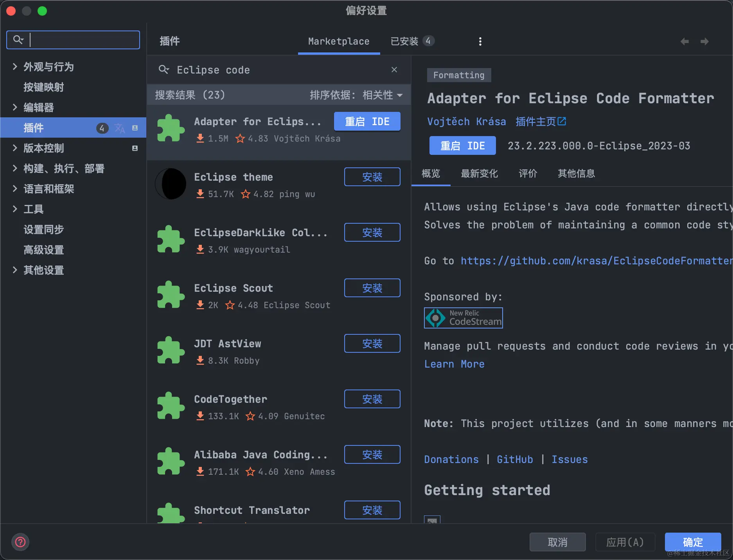Click the Adapter for Eclipse plugin puzzle icon
Image resolution: width=733 pixels, height=560 pixels.
(x=171, y=128)
